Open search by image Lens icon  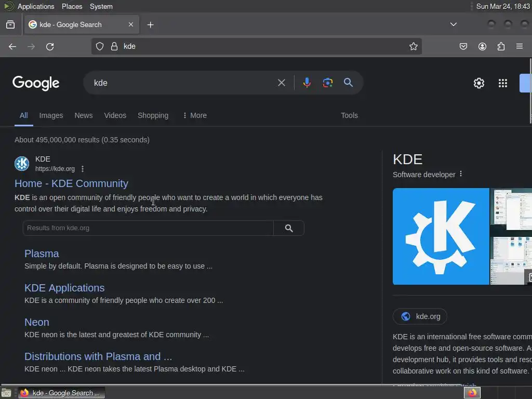click(327, 83)
